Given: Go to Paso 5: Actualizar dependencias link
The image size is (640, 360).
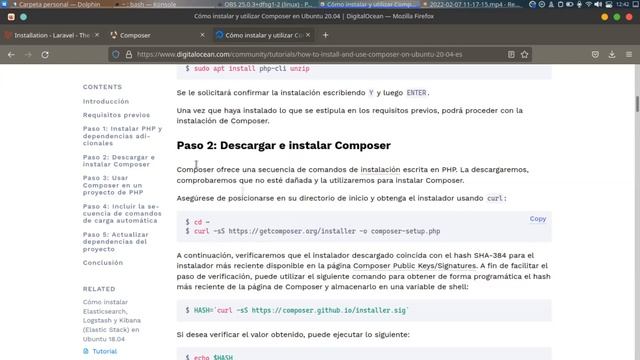Looking at the screenshot, I should pos(116,242).
